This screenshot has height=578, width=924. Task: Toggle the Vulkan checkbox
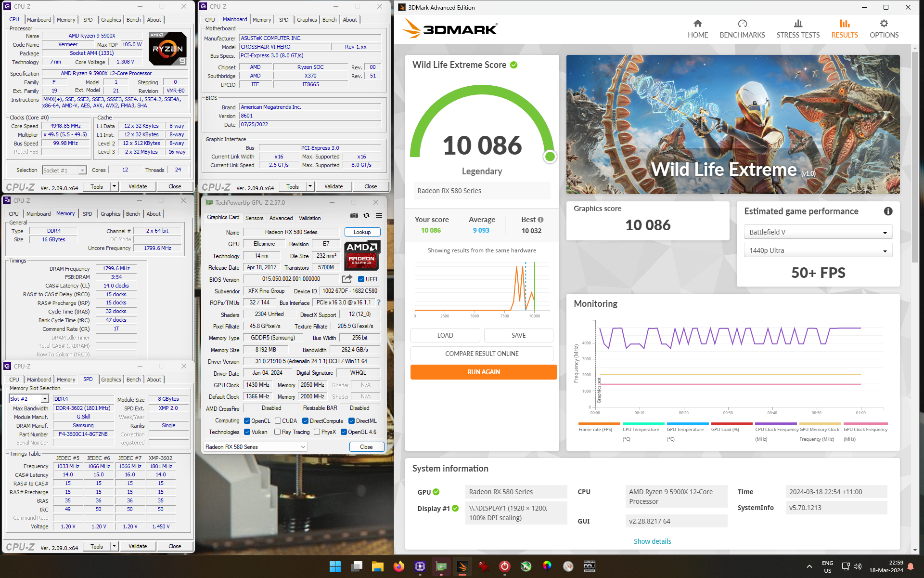247,432
